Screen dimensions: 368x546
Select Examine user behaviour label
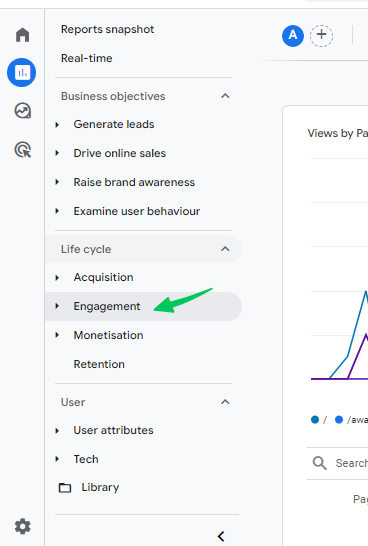(136, 211)
